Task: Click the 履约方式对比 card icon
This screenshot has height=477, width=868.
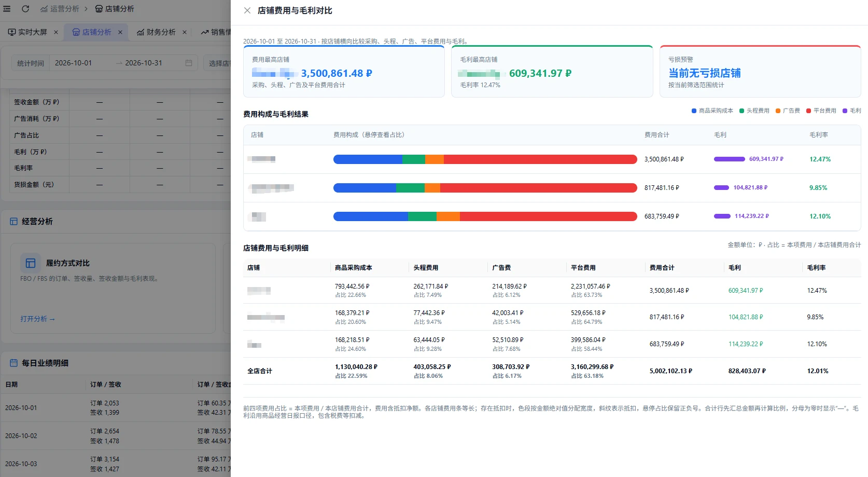Action: [31, 263]
